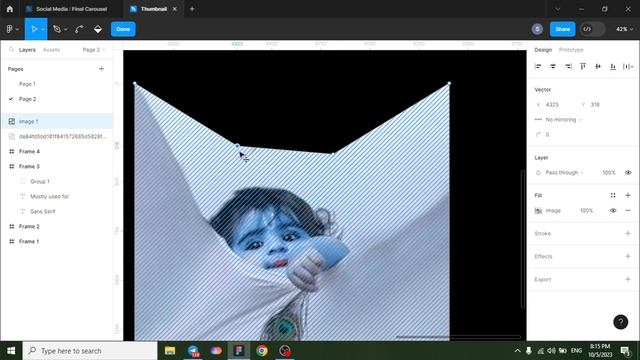Add a new fill with the plus

[628, 196]
